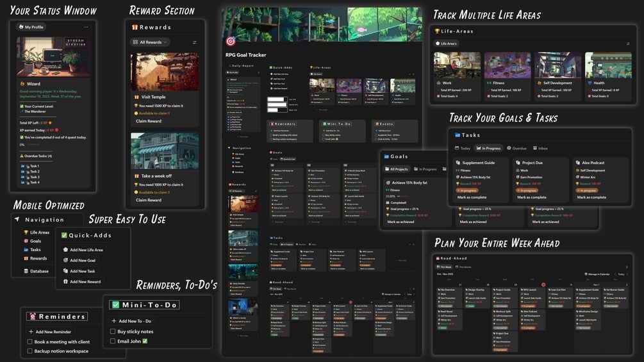
Task: Select the In Progress tab in Tasks panel
Action: pos(488,148)
